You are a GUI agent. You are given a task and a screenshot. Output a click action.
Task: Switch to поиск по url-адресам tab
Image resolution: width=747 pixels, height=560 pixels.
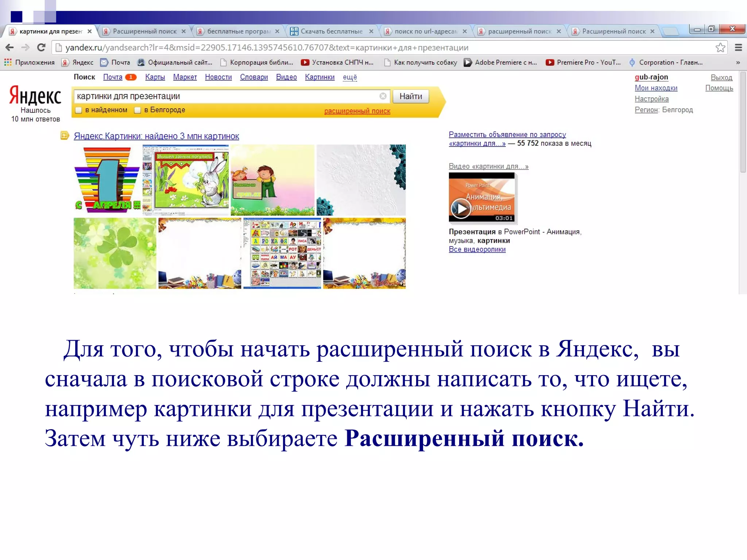(x=426, y=31)
